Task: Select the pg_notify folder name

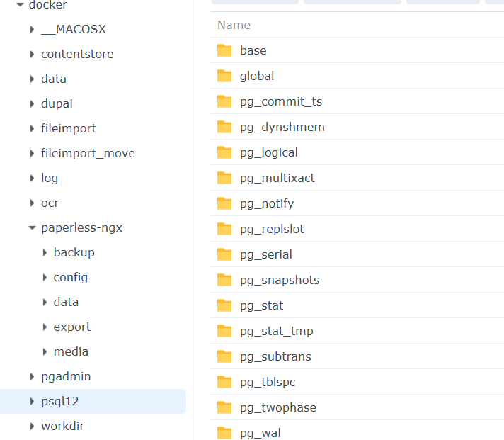Action: [267, 203]
